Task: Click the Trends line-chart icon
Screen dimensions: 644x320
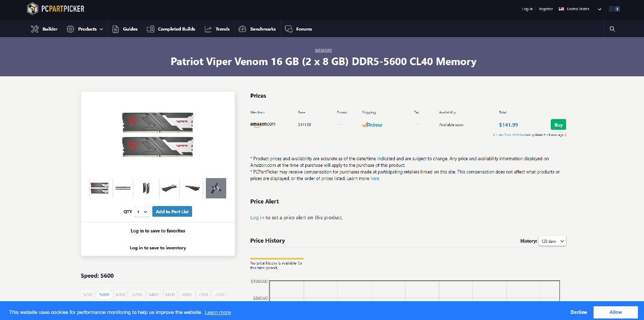Action: 207,29
